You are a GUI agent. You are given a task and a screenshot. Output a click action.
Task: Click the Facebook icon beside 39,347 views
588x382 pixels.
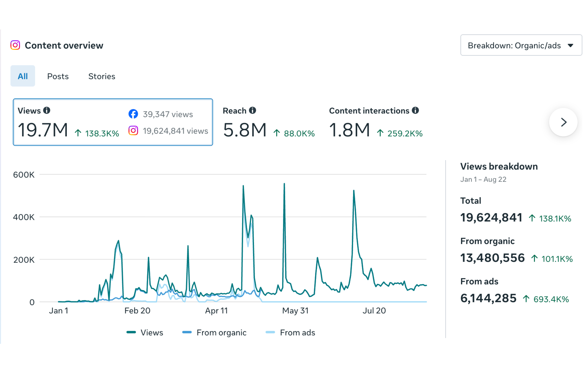[133, 114]
